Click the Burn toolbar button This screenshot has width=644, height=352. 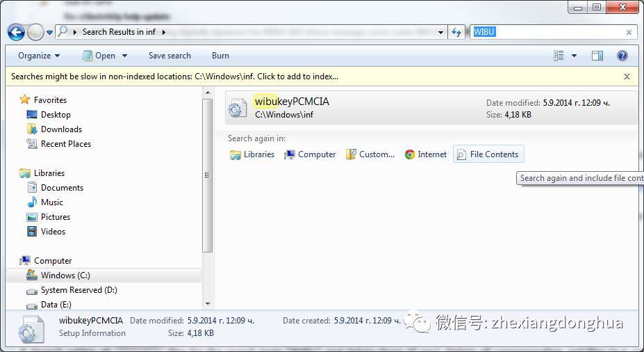coord(220,56)
